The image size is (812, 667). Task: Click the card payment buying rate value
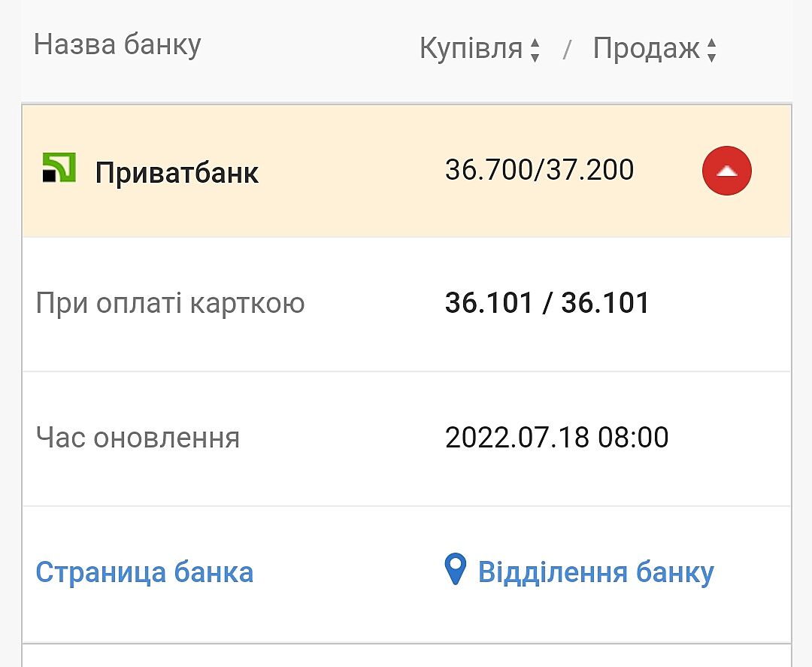(489, 303)
